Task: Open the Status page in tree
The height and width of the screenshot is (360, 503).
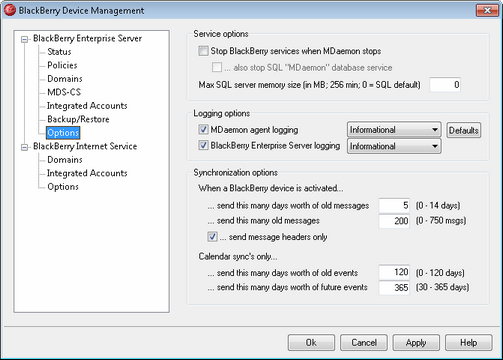Action: point(59,52)
